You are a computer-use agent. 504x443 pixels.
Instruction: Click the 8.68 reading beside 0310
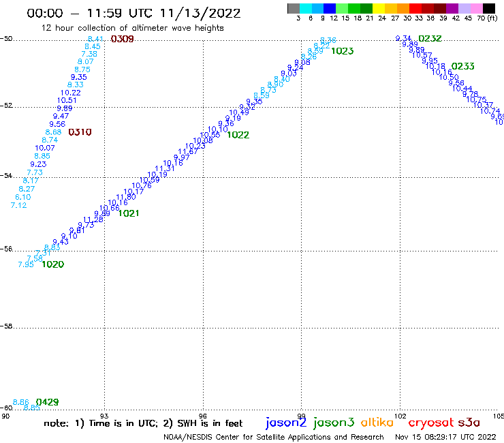click(x=53, y=132)
